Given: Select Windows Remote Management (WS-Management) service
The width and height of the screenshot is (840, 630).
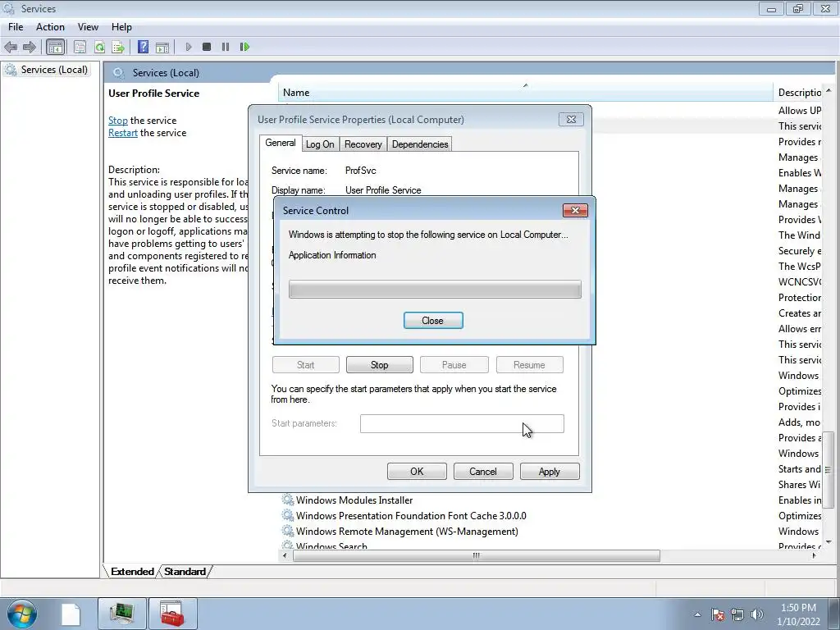Looking at the screenshot, I should point(407,532).
